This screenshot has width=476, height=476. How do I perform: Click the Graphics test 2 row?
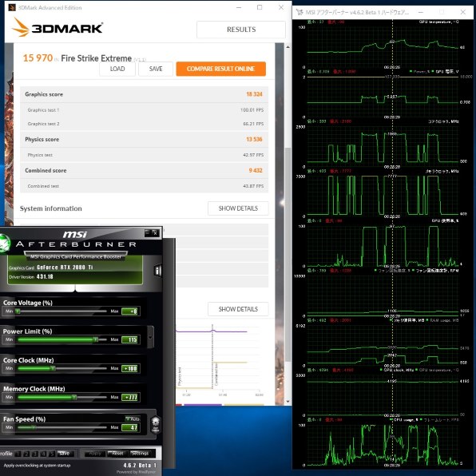(x=145, y=124)
